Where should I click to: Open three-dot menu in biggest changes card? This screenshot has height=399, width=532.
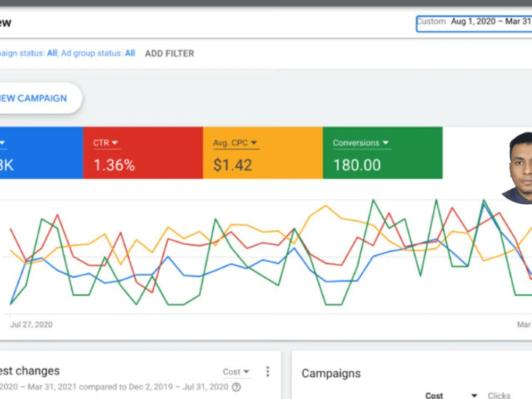pos(268,371)
